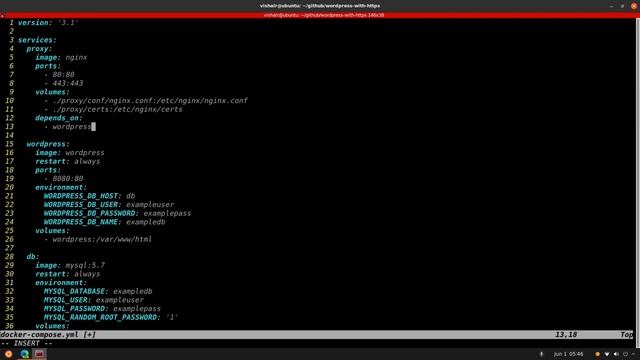Viewport: 640px width, 360px height.
Task: Click the "docker-compose.yml [+]" status line filename
Action: click(48, 335)
